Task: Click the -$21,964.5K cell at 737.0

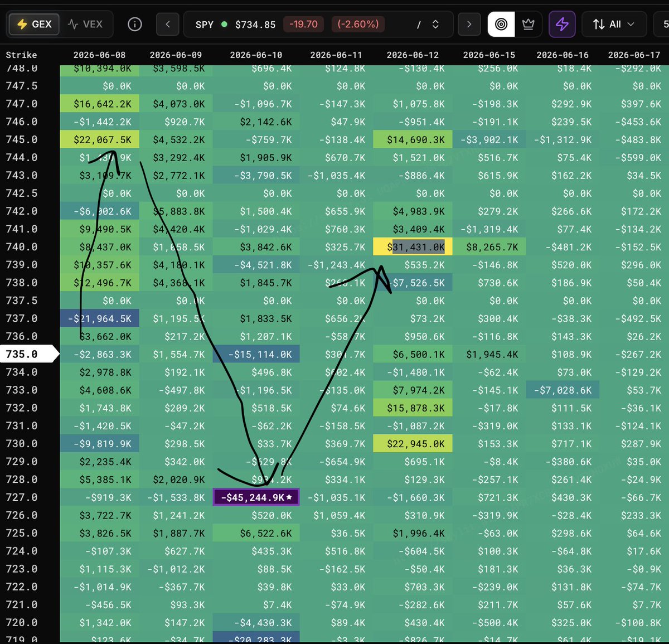Action: pos(100,318)
